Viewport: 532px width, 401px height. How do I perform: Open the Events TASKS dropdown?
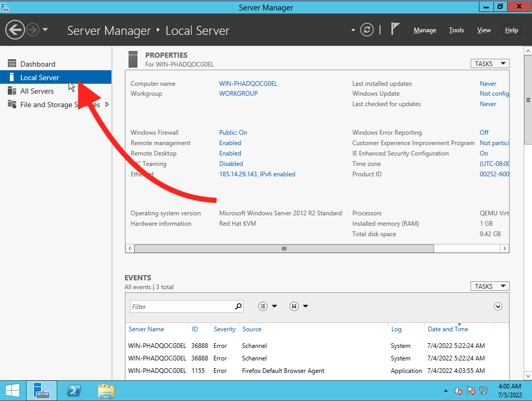click(490, 287)
